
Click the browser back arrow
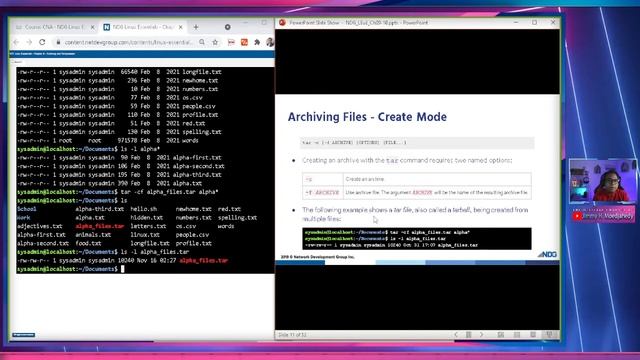point(16,42)
